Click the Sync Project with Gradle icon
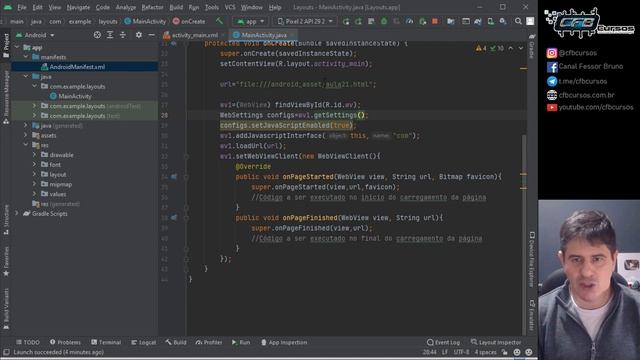Screen dimensions: 640x360 [x=478, y=21]
